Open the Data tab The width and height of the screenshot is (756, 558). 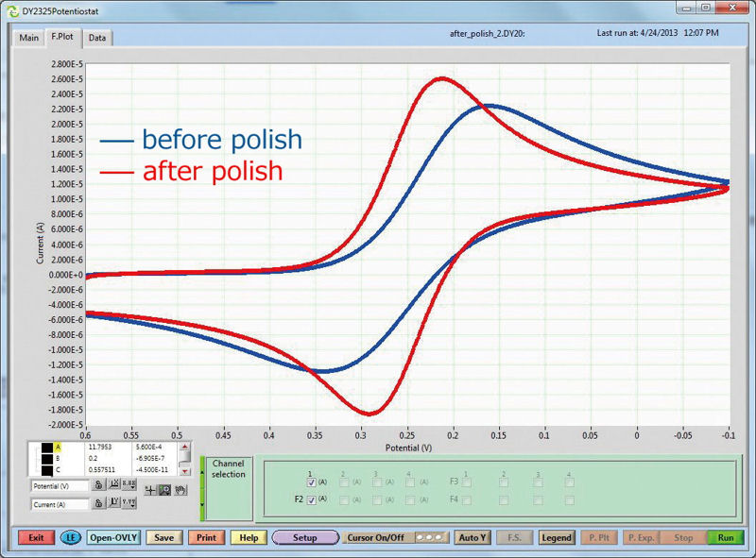pos(97,38)
